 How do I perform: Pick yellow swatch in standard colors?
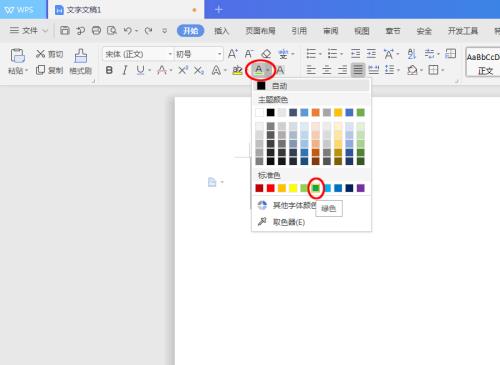(293, 188)
